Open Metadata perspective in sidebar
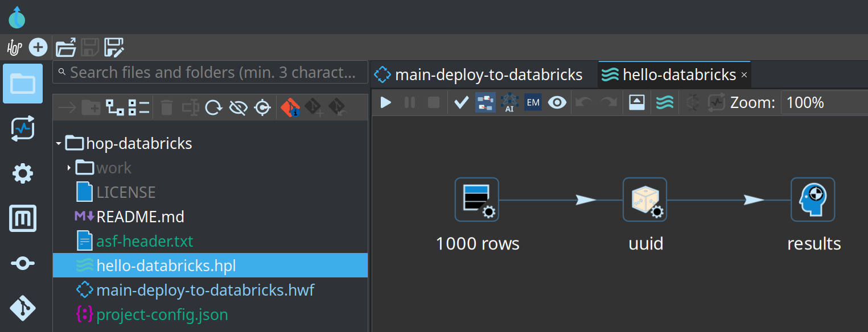 23,218
